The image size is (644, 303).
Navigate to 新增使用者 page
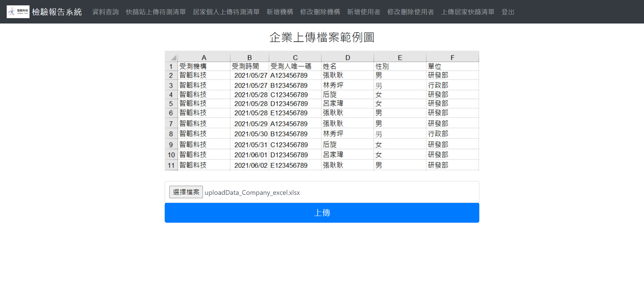point(364,12)
